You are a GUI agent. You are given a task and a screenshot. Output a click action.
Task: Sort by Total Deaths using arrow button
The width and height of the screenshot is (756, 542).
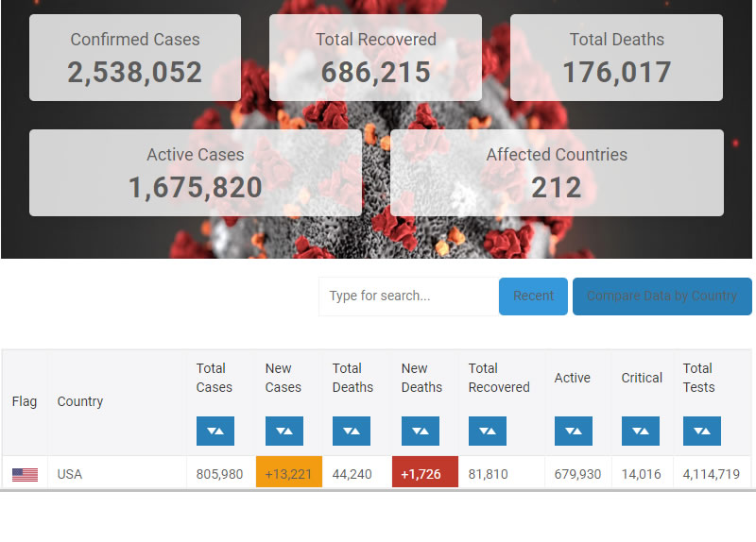pyautogui.click(x=351, y=431)
